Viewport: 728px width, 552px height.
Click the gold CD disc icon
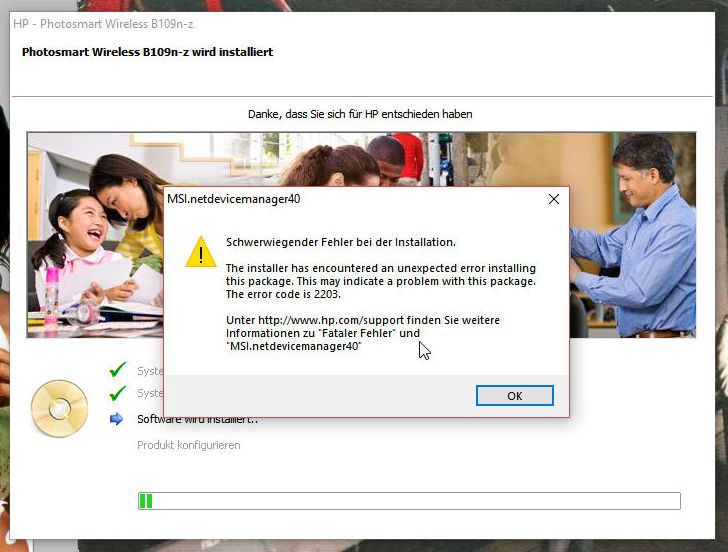59,409
